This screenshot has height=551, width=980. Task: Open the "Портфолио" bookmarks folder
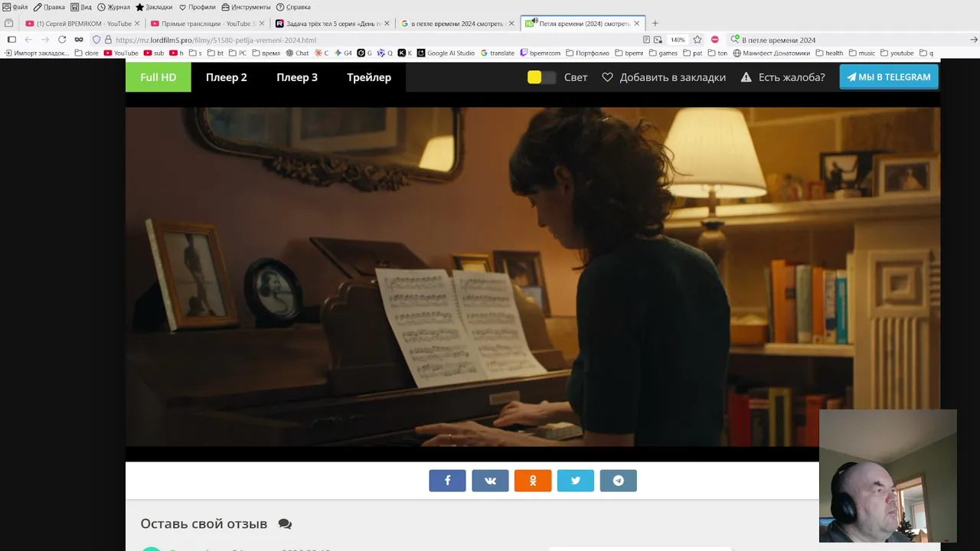click(587, 53)
